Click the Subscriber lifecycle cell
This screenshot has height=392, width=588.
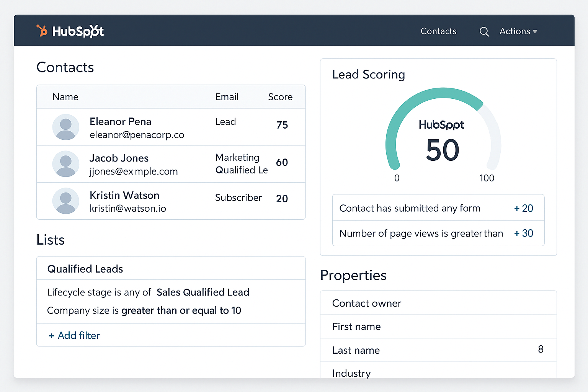pos(238,198)
